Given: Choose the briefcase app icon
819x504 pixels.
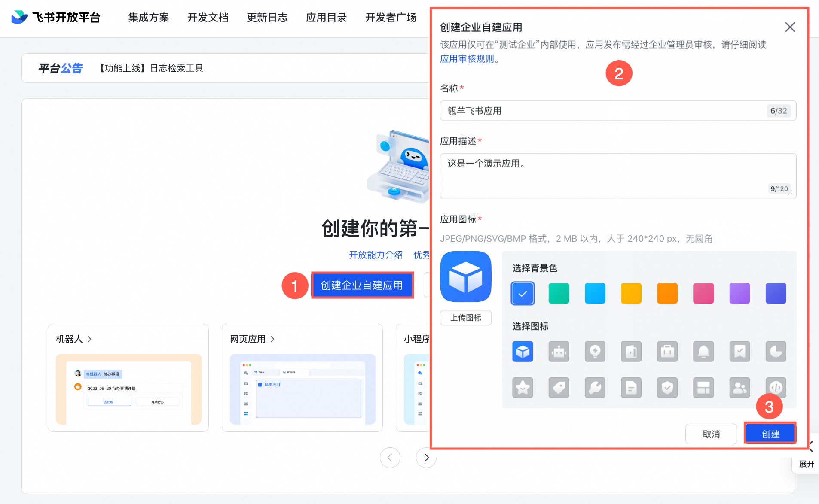Looking at the screenshot, I should click(667, 352).
